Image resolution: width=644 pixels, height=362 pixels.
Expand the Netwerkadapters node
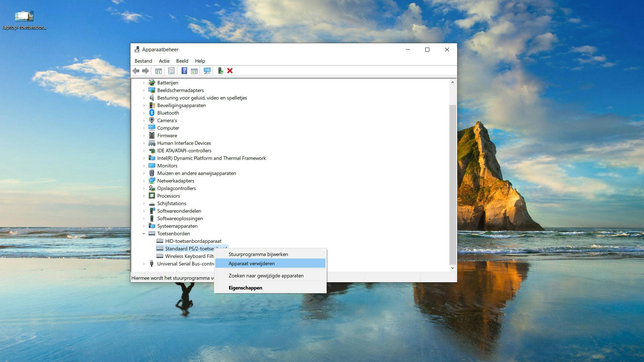click(144, 181)
